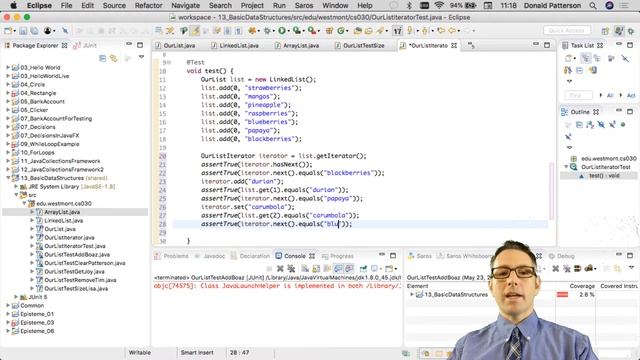Collapse the 13_BasicDataStructures project
640x360 pixels.
8,178
